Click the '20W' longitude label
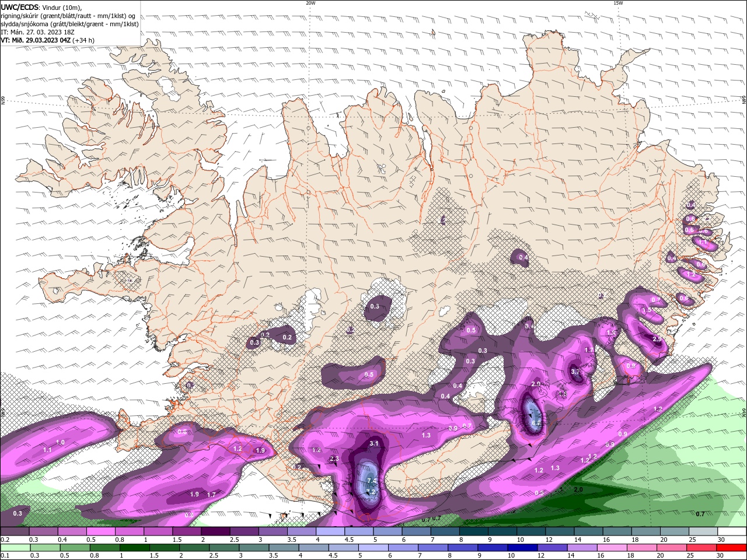The image size is (747, 560). [x=310, y=3]
